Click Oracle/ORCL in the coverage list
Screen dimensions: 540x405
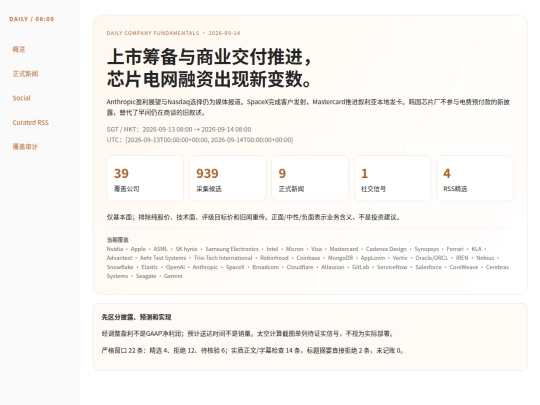tap(432, 258)
